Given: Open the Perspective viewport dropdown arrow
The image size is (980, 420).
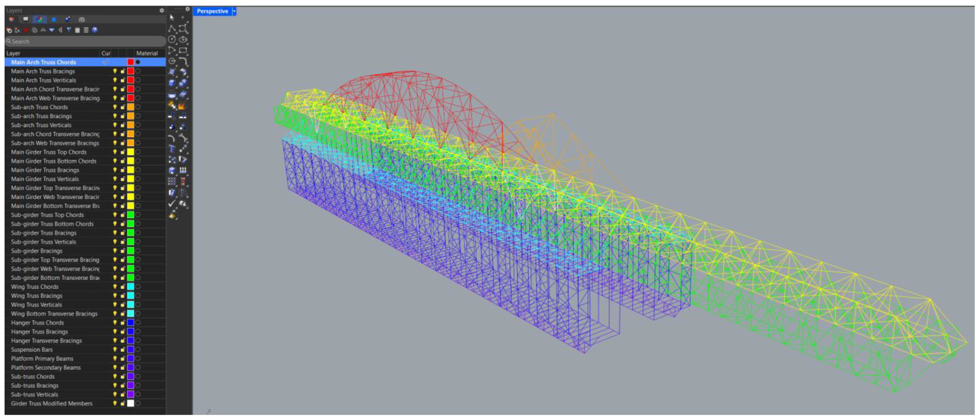Looking at the screenshot, I should tap(234, 12).
